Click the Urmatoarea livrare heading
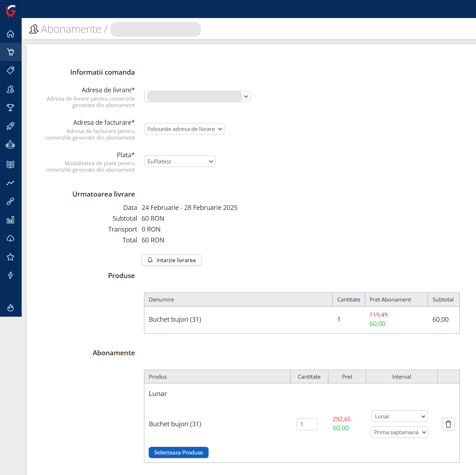Viewport: 476px width, 475px height. (x=104, y=194)
